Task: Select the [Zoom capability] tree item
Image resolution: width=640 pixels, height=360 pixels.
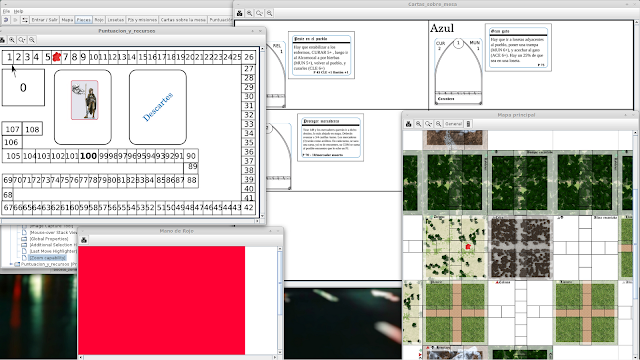Action: click(47, 258)
